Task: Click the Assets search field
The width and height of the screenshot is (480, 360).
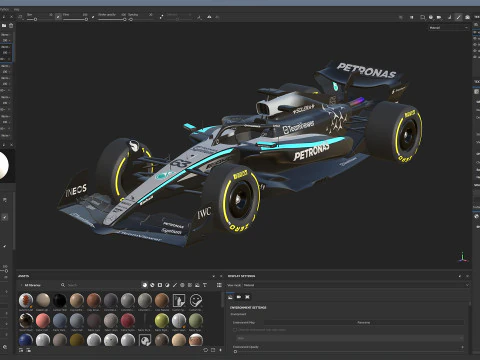Action: click(x=100, y=285)
